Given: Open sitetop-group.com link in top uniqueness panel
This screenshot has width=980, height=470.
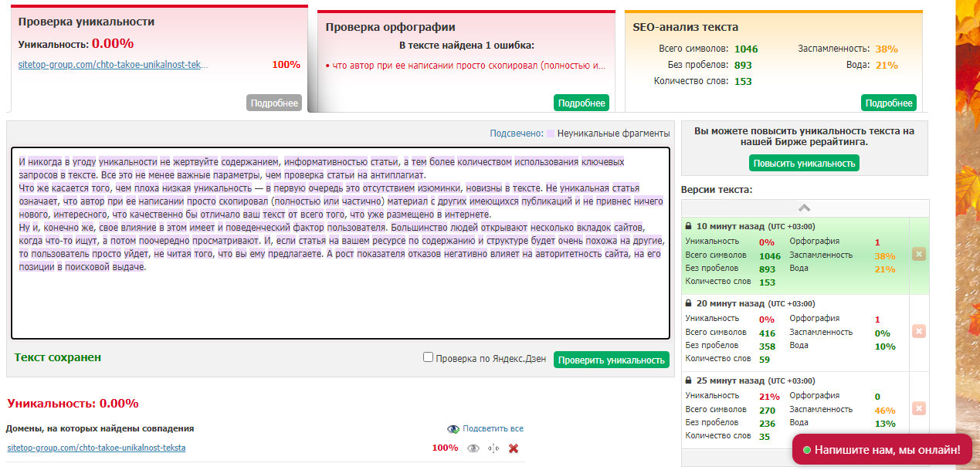Looking at the screenshot, I should coord(114,65).
